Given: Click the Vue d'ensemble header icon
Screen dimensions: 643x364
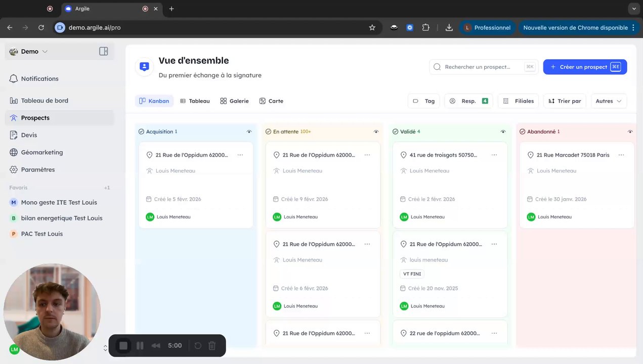Looking at the screenshot, I should [144, 67].
